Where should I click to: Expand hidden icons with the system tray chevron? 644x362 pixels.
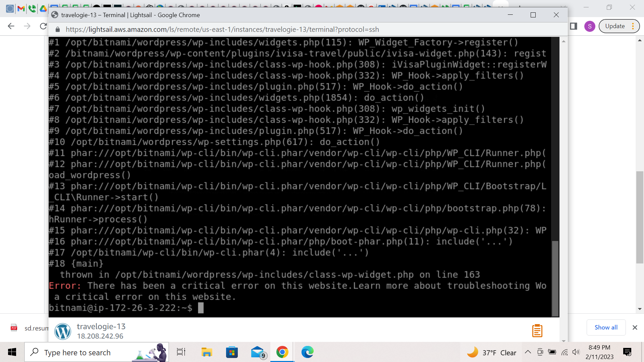pos(528,352)
